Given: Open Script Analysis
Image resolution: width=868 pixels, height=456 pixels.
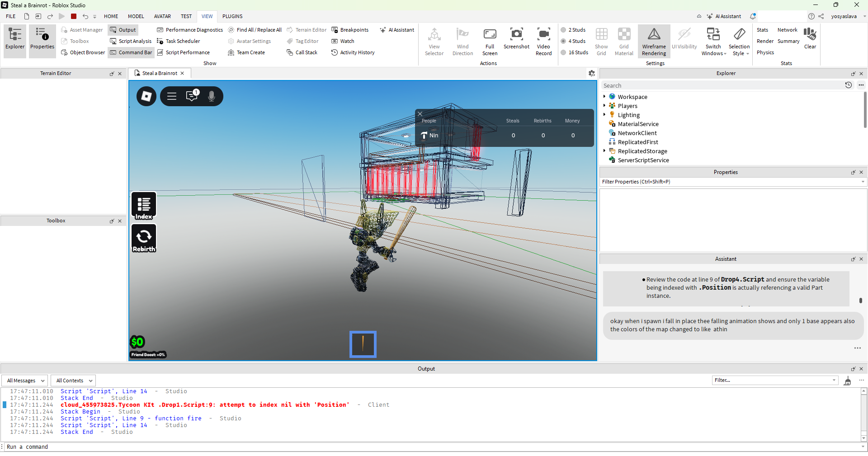Looking at the screenshot, I should (131, 41).
